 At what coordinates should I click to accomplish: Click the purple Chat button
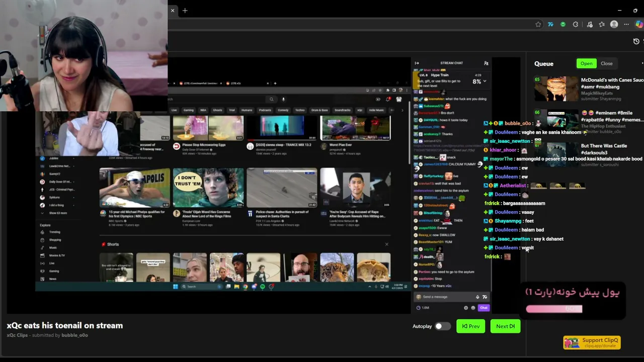click(484, 308)
